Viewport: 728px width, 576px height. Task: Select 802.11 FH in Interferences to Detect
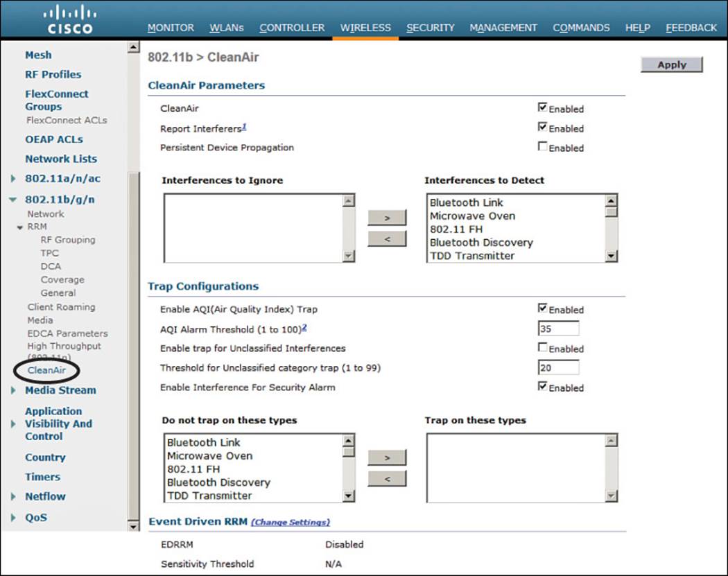point(456,229)
